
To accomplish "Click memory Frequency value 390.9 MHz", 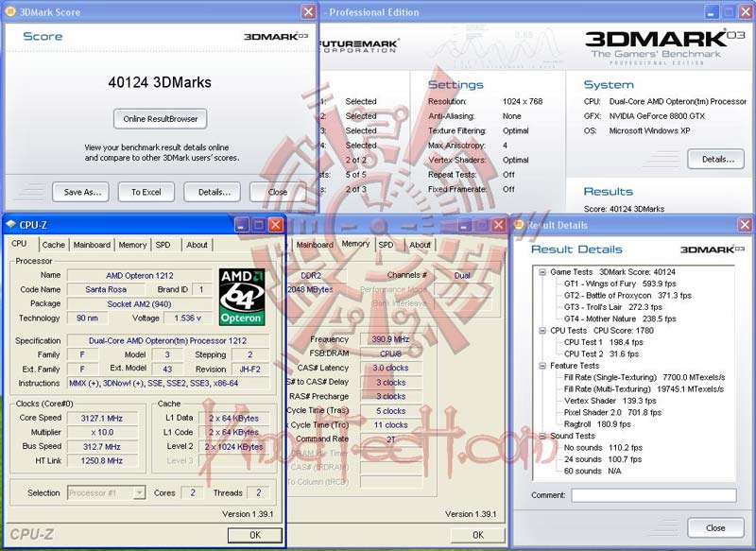I will click(x=390, y=339).
